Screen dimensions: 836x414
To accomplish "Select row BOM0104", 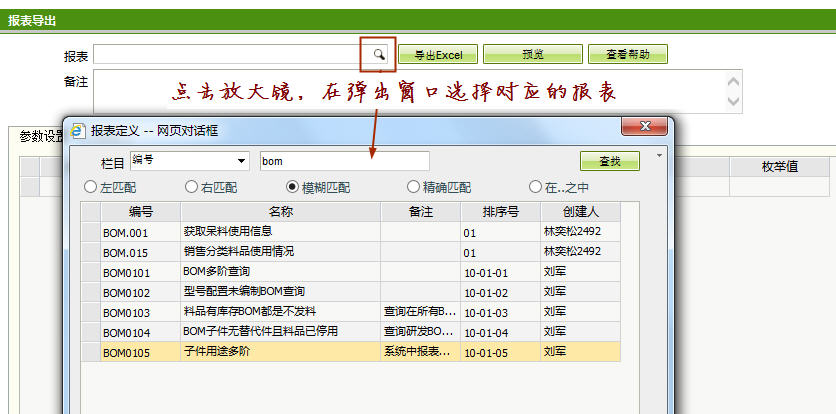I will (351, 332).
